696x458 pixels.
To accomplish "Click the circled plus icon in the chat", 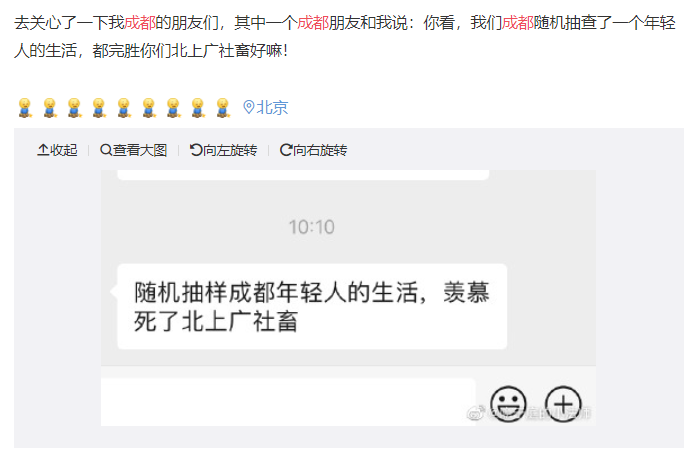I will click(563, 404).
